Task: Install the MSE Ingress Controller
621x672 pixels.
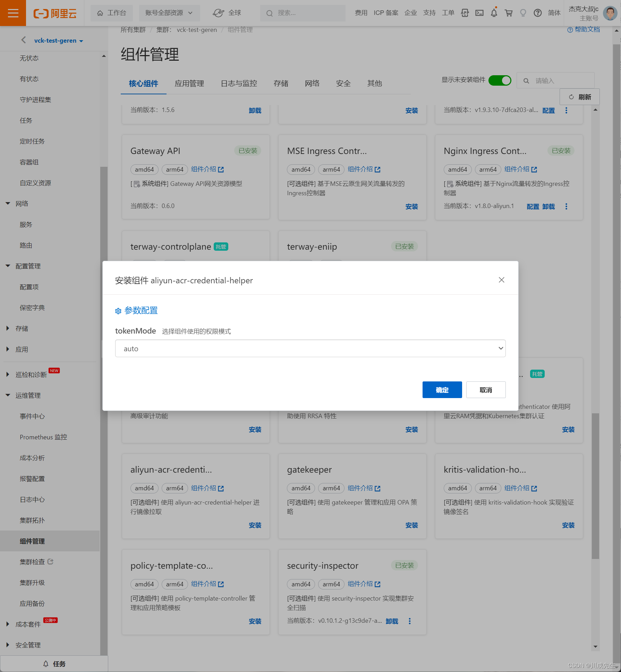Action: [411, 207]
